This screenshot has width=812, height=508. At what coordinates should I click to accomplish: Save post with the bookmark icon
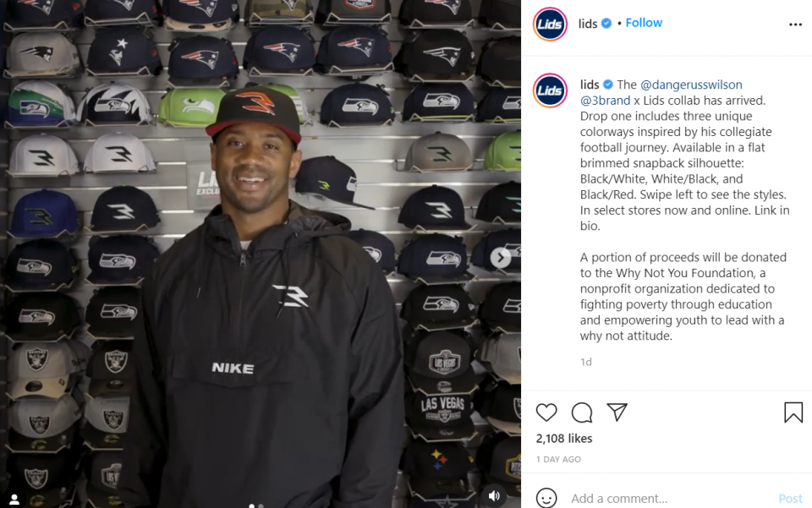pos(793,412)
